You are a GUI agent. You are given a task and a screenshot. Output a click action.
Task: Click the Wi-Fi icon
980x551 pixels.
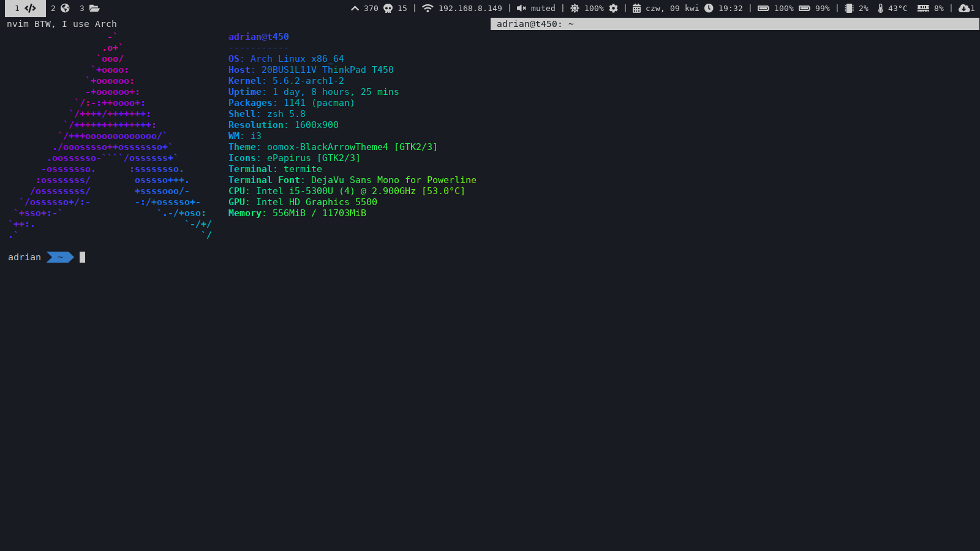(x=428, y=9)
